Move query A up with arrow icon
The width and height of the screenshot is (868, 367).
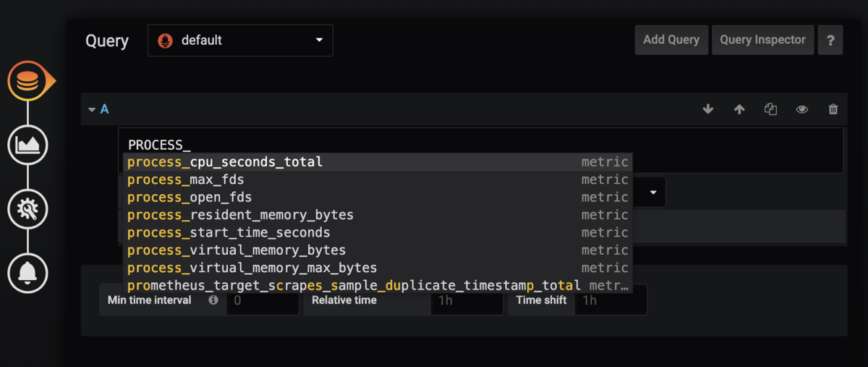(x=739, y=109)
